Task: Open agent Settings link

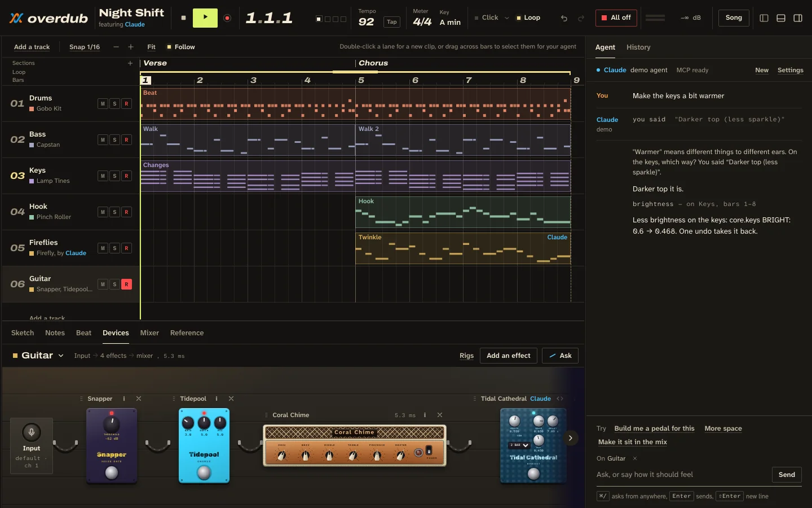Action: [790, 70]
